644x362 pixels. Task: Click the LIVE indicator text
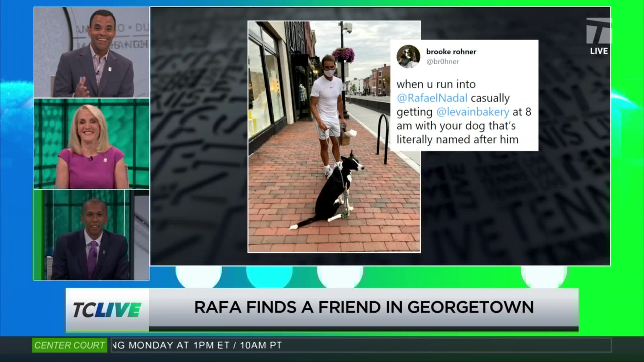click(x=599, y=51)
